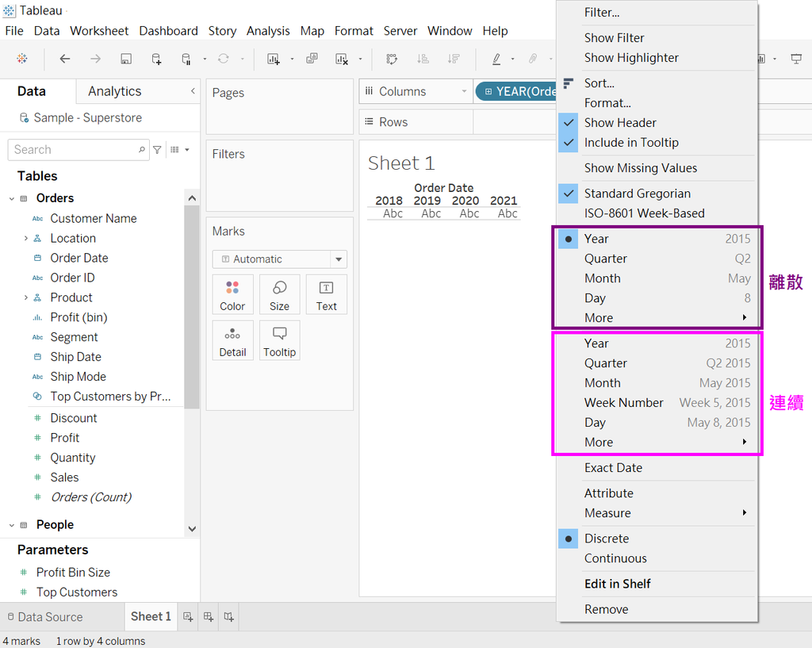
Task: Click the Duplicate sheet icon
Action: pyautogui.click(x=312, y=59)
